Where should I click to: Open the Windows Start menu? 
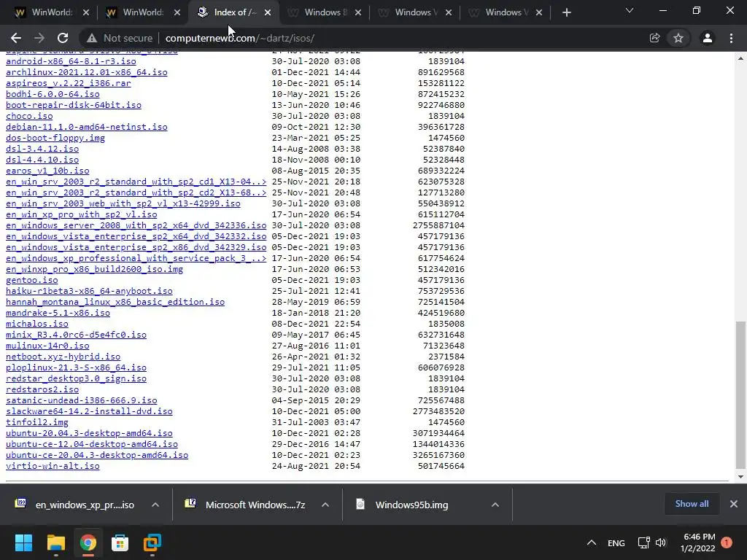(x=23, y=542)
